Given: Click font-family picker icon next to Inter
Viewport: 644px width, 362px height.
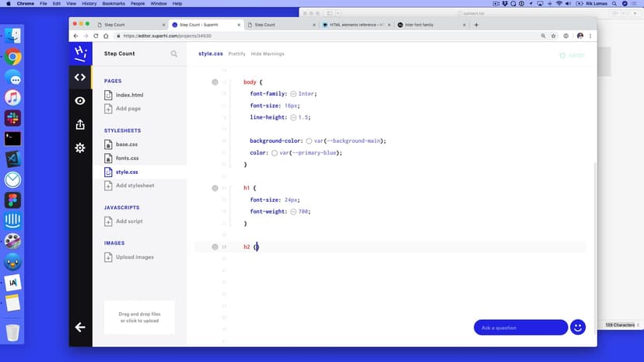Looking at the screenshot, I should 293,93.
